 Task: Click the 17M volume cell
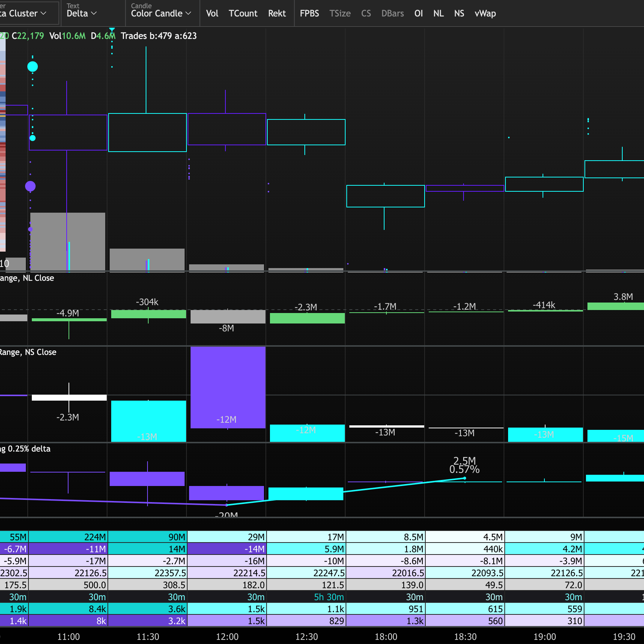point(306,537)
